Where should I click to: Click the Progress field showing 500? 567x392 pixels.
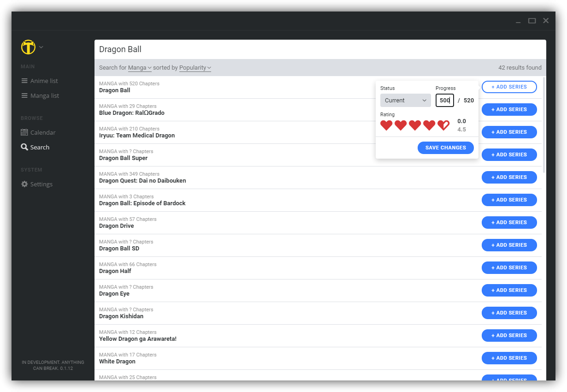tap(445, 100)
